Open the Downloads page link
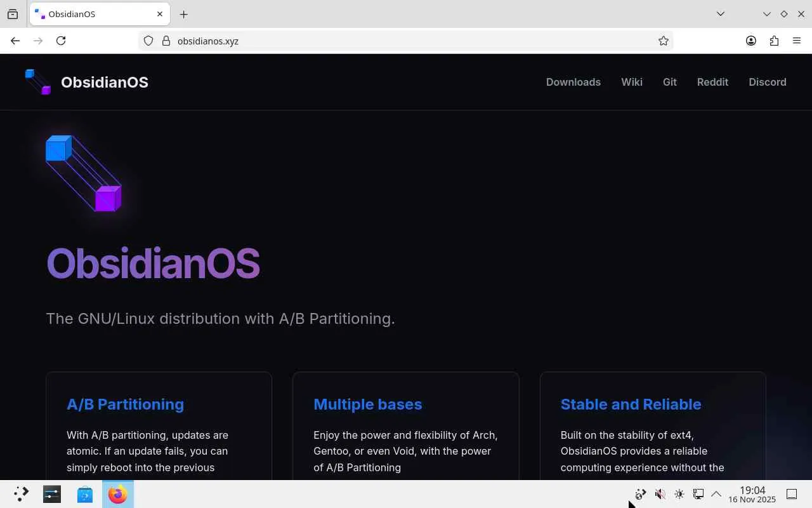This screenshot has width=812, height=508. point(573,82)
